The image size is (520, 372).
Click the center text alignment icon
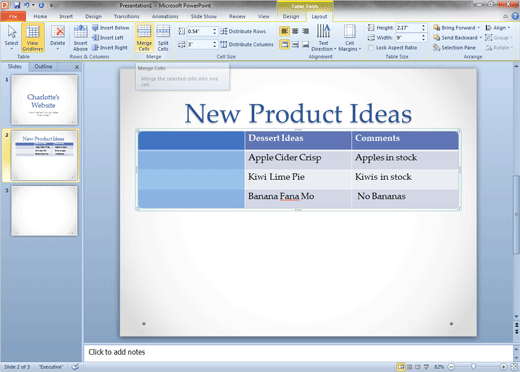click(295, 31)
